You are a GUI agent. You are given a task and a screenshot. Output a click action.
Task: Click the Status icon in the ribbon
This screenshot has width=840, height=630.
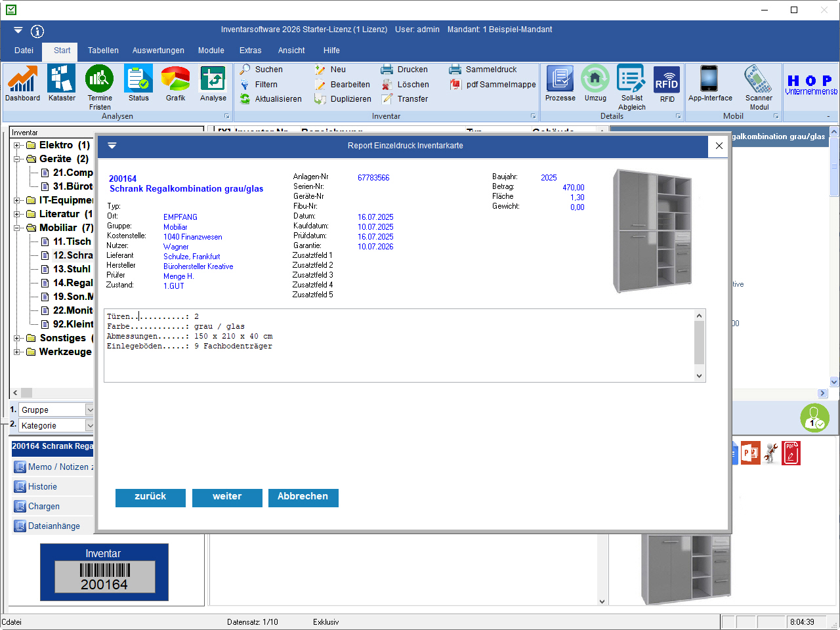(x=138, y=83)
